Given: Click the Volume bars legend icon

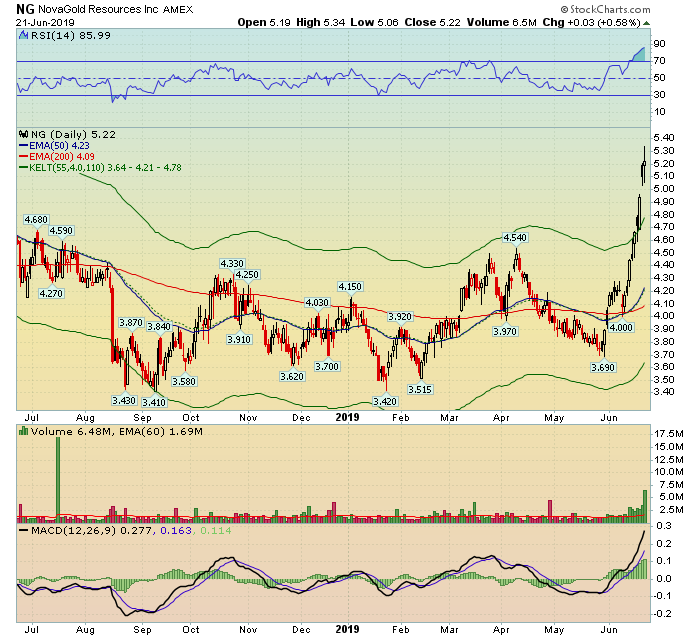Looking at the screenshot, I should 23,431.
